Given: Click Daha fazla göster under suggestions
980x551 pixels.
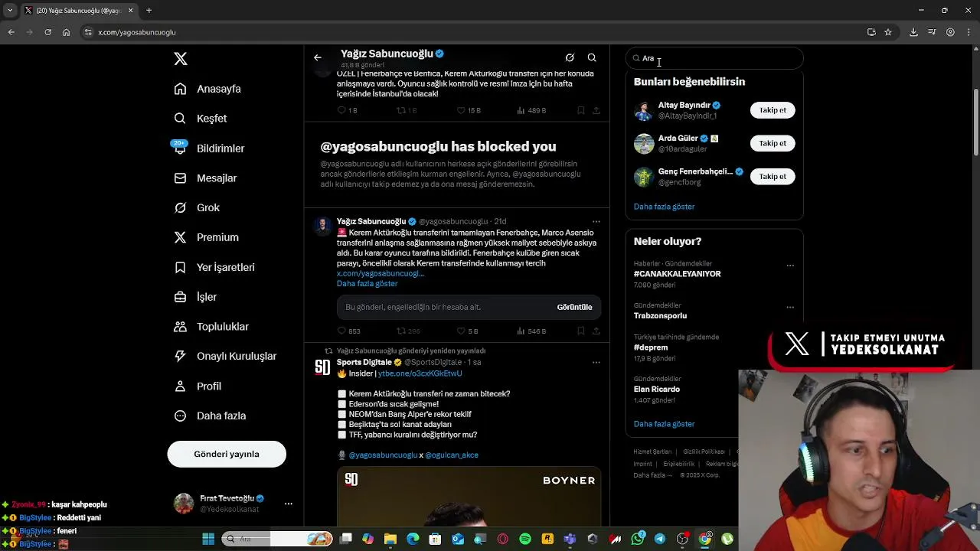Looking at the screenshot, I should point(664,207).
